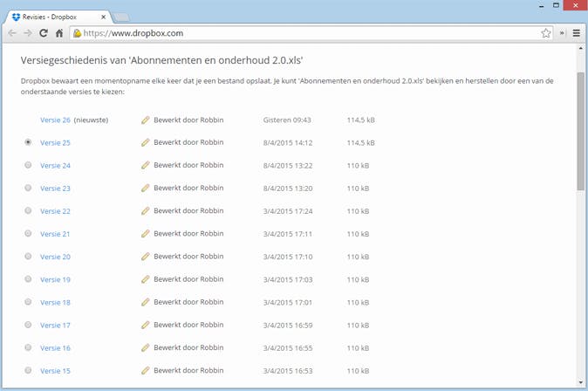Click the 'Gisteren 09:43' timestamp
588x391 pixels.
[287, 120]
